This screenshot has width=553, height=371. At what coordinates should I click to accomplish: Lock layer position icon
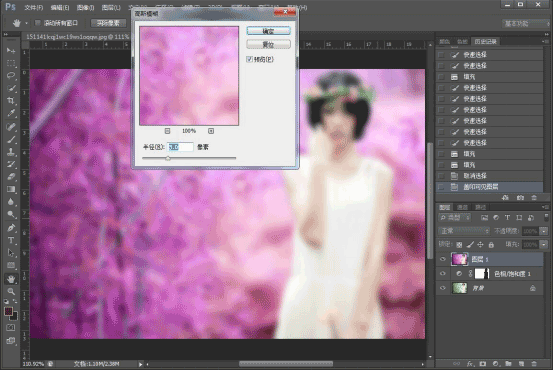point(480,244)
